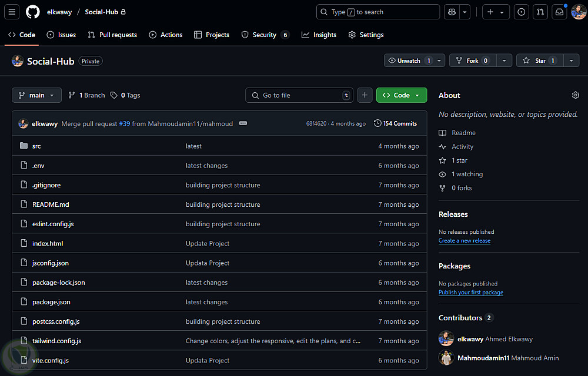Open the commit hash 68f4620
Screen dimensions: 588x376
tap(316, 123)
